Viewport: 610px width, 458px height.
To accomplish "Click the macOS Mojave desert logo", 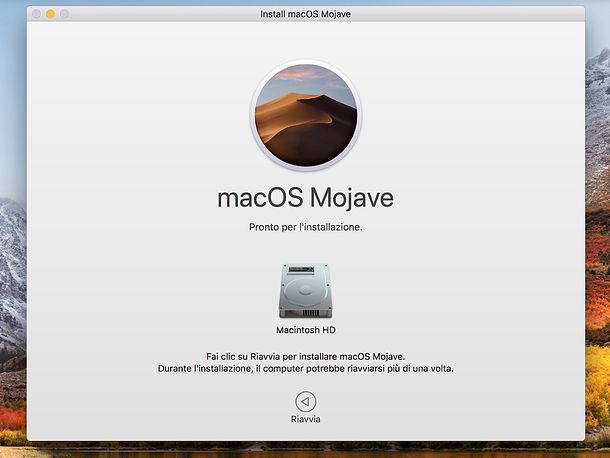I will point(306,115).
